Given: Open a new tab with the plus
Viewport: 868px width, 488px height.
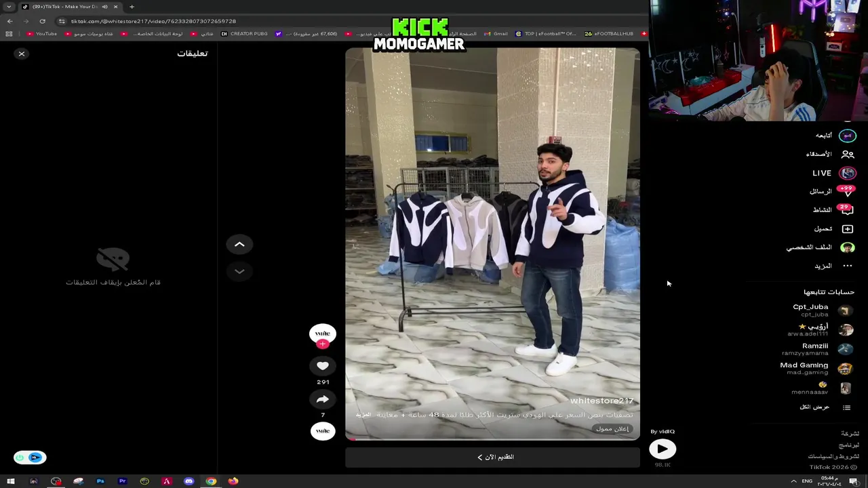Looking at the screenshot, I should coord(132,7).
